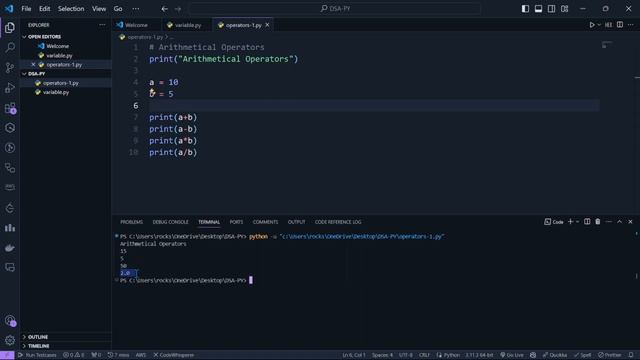
Task: Click the Go Live status bar button
Action: (x=511, y=355)
